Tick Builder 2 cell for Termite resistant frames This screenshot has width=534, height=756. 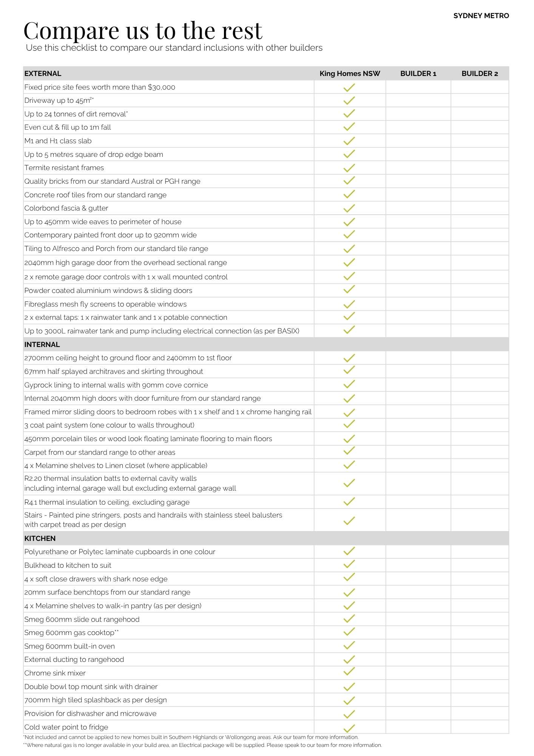pyautogui.click(x=480, y=167)
